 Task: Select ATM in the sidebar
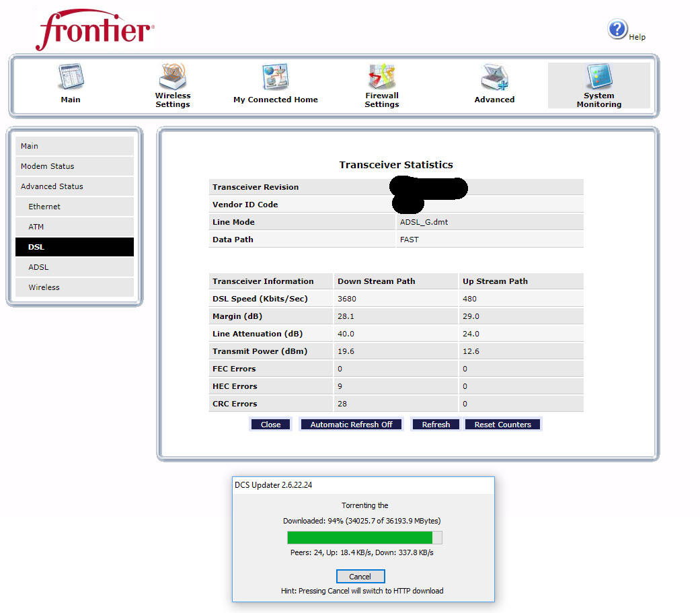coord(75,227)
